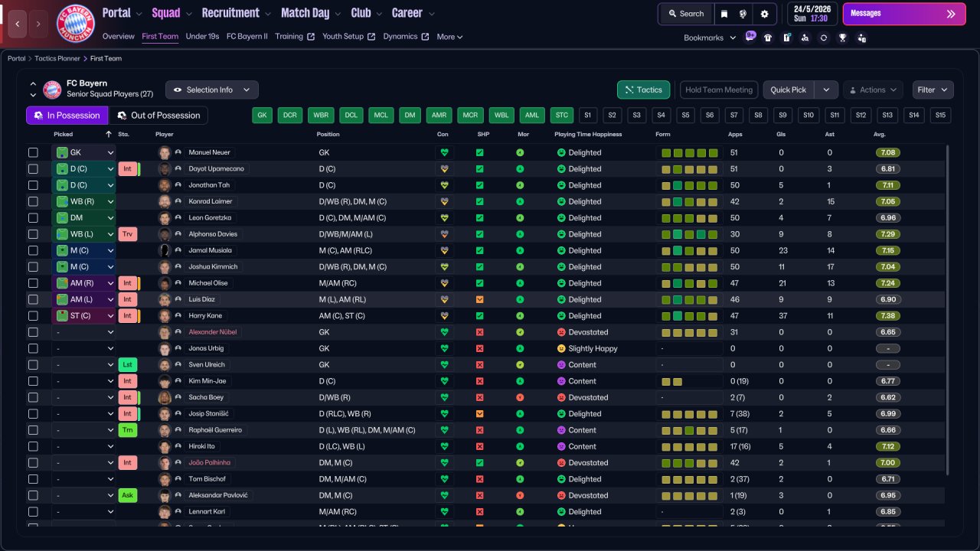Click the Tactics button
Image resolution: width=980 pixels, height=551 pixels.
point(643,90)
